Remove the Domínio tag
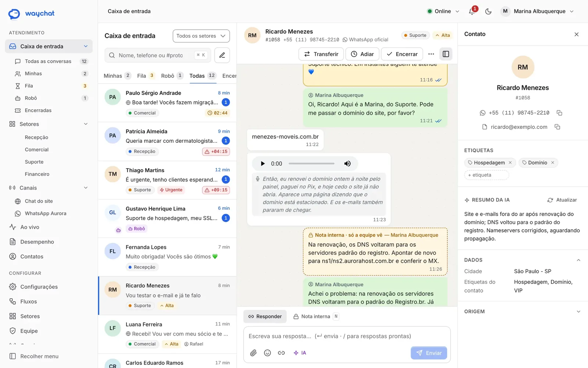588x368 pixels. [552, 163]
